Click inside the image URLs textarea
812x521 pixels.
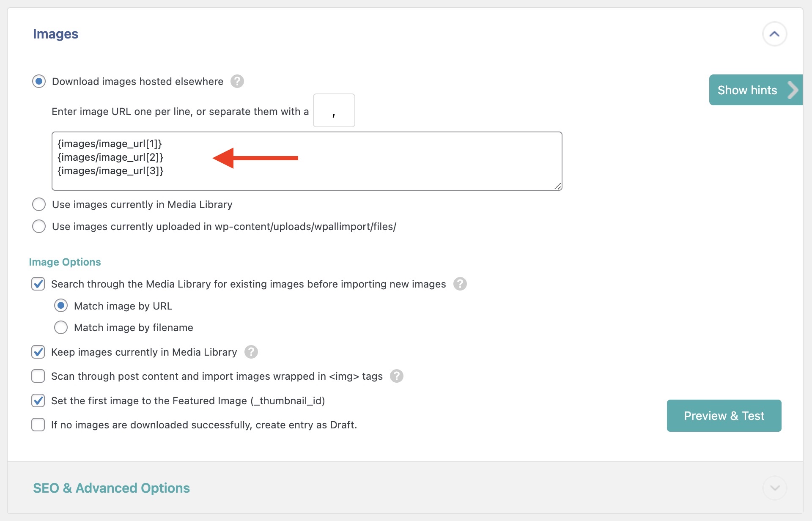pos(307,161)
